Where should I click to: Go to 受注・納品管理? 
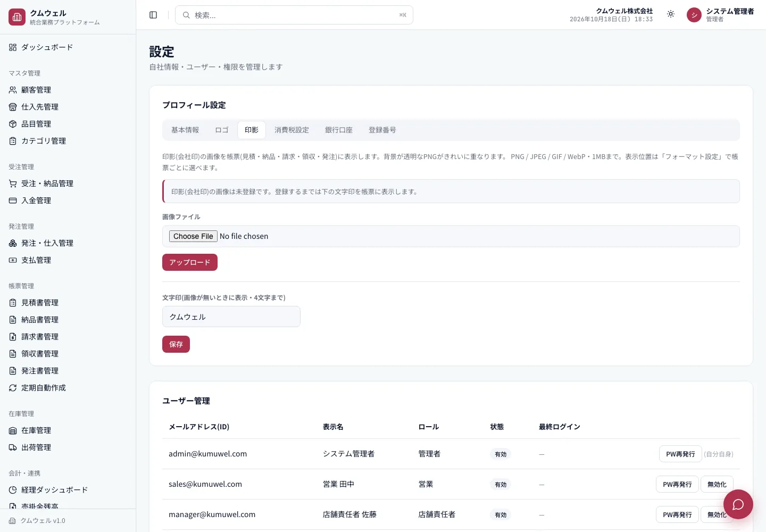tap(68, 184)
